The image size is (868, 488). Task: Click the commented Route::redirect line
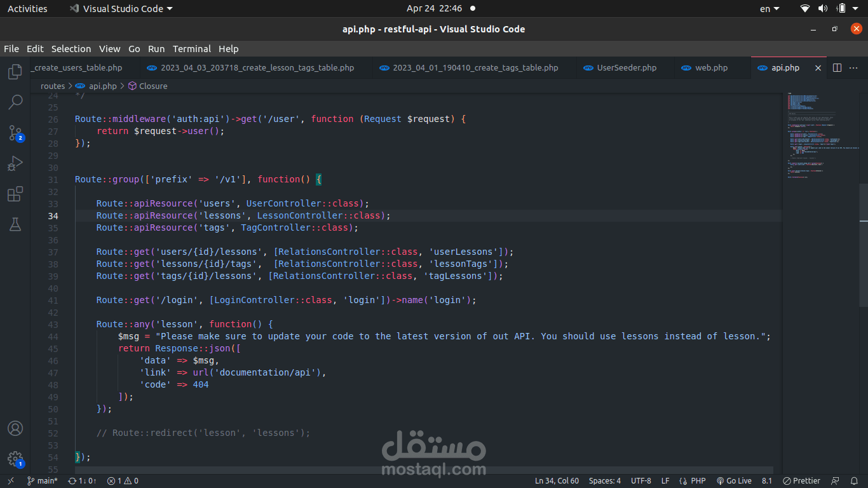(x=203, y=433)
